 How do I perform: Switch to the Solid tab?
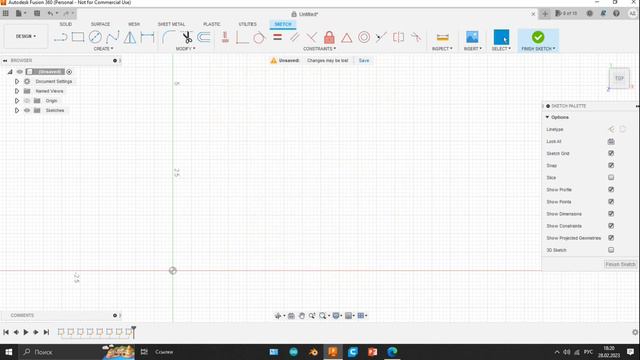(x=65, y=24)
